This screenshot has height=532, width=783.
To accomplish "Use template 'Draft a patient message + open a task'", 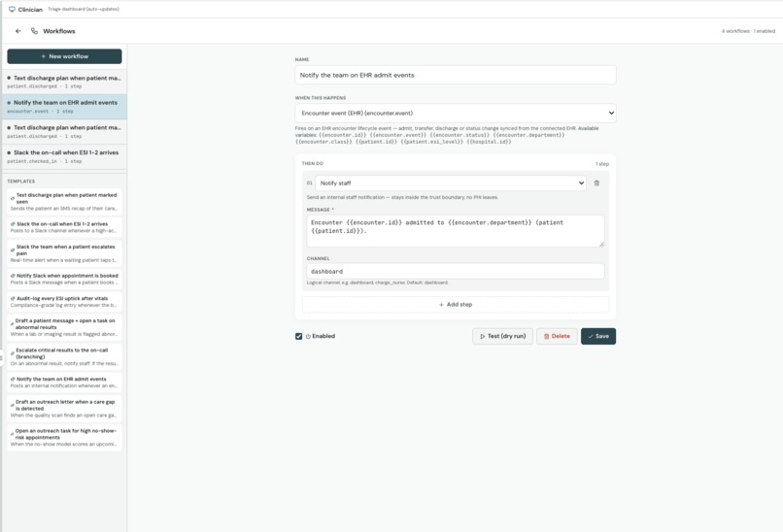I will (x=64, y=327).
